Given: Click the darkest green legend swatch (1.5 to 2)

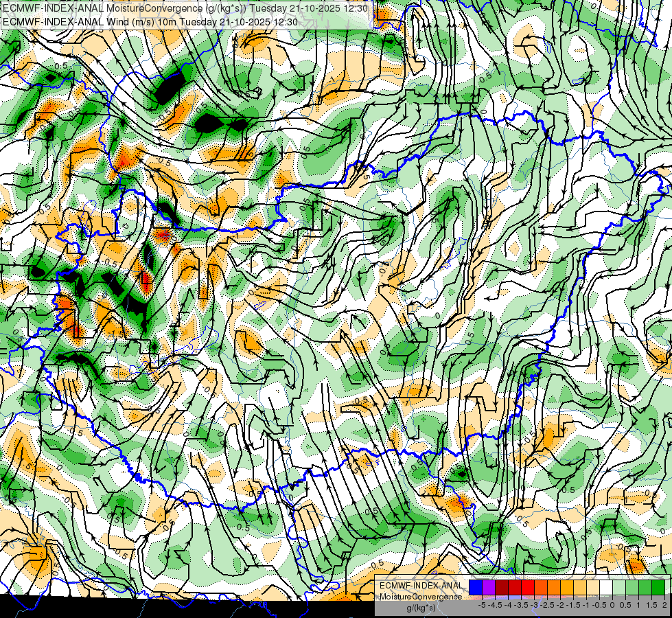Looking at the screenshot, I should coord(658,588).
